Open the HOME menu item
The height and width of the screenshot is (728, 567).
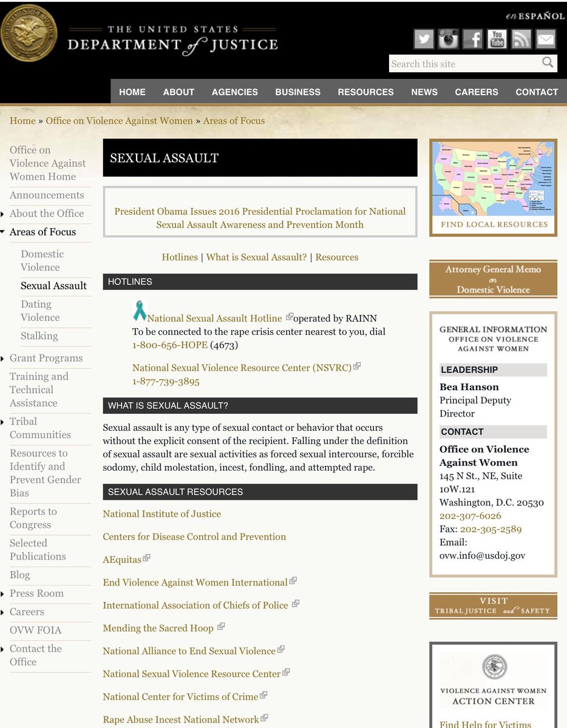click(132, 92)
